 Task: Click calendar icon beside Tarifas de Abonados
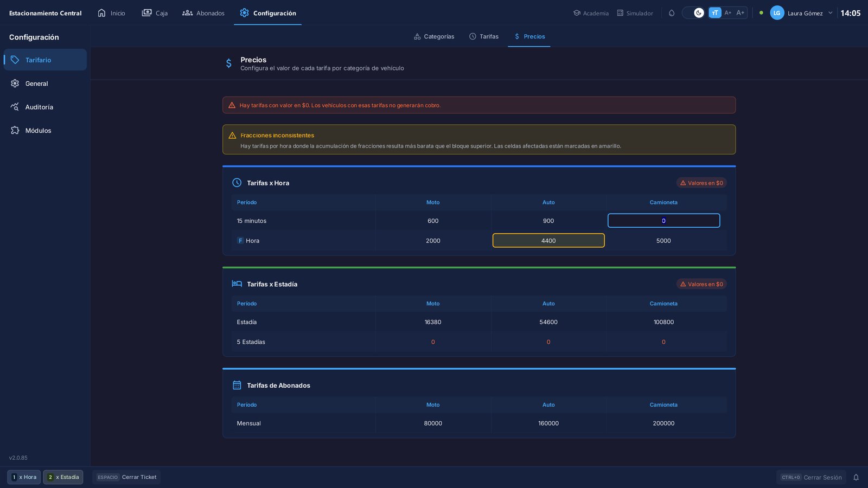point(237,386)
